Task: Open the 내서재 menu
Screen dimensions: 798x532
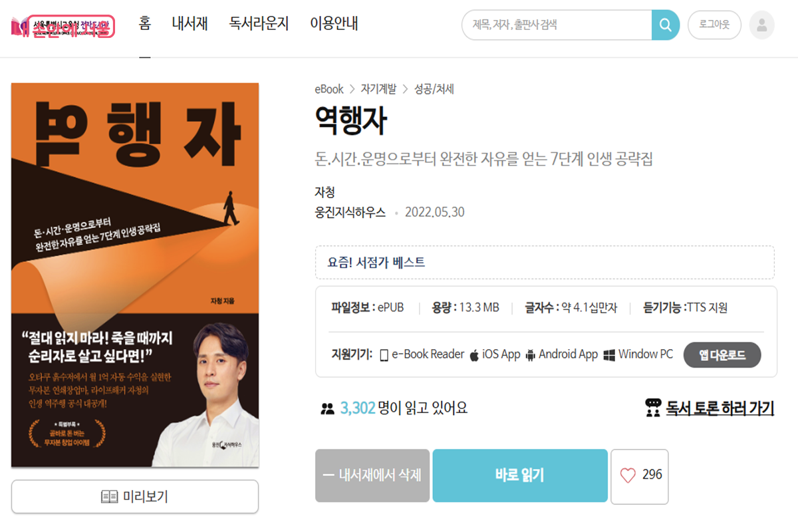Action: click(x=190, y=25)
